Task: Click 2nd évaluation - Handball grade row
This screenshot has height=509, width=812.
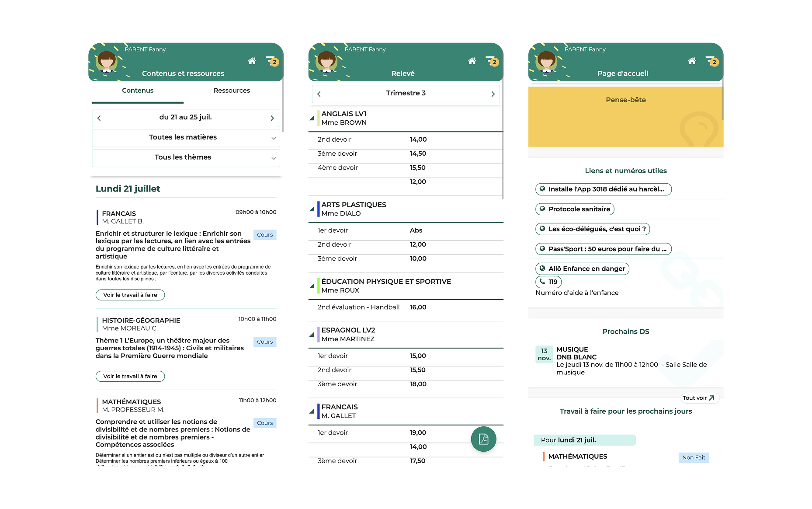Action: coord(406,307)
